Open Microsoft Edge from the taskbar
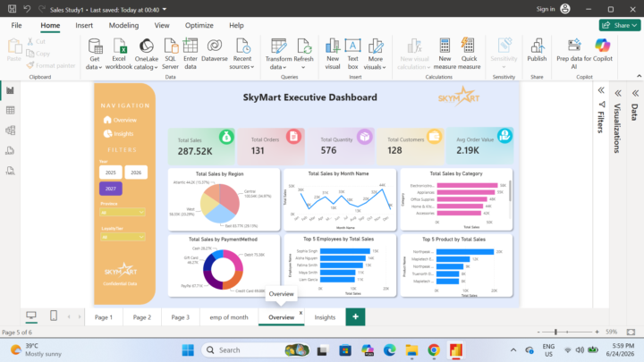 tap(389, 350)
